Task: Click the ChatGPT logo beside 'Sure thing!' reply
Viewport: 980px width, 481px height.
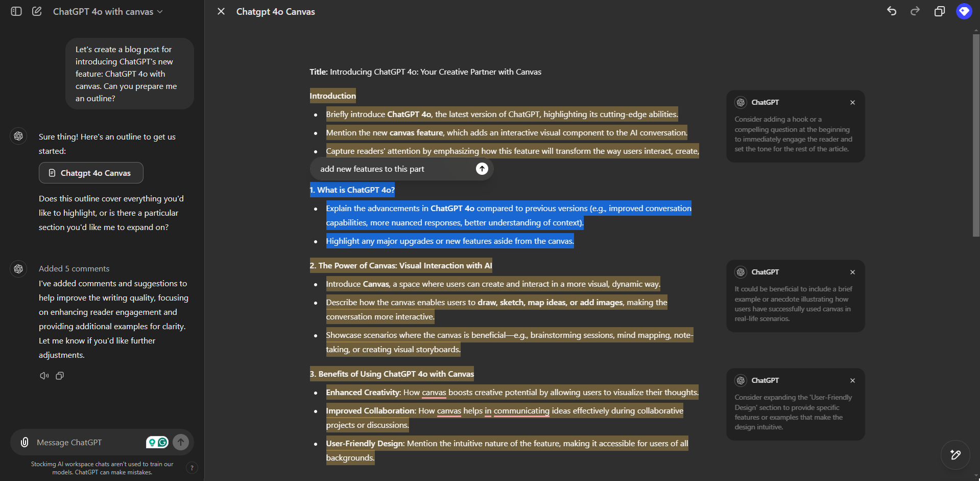Action: click(x=18, y=136)
